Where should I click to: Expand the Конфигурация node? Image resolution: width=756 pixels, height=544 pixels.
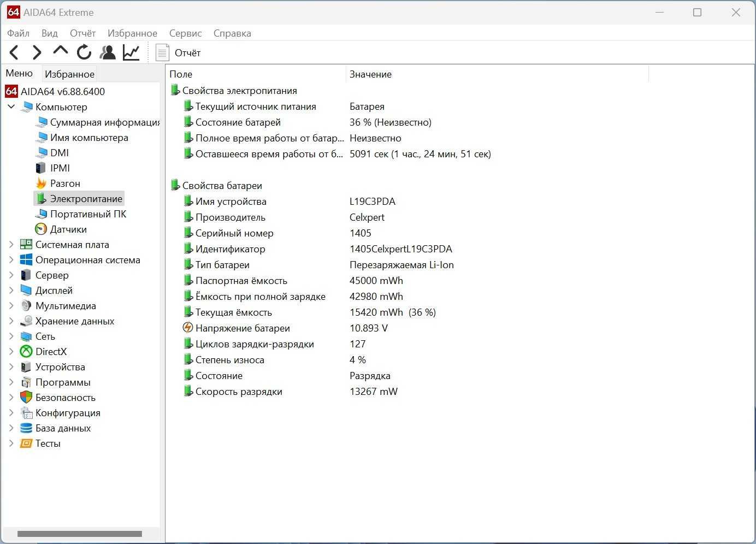[11, 412]
